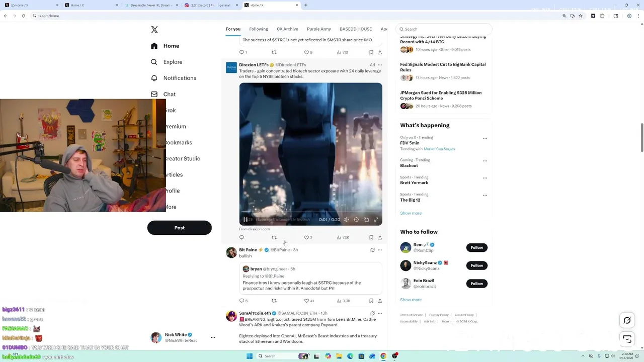
Task: Open Brett Yormark trend options
Action: click(x=485, y=178)
